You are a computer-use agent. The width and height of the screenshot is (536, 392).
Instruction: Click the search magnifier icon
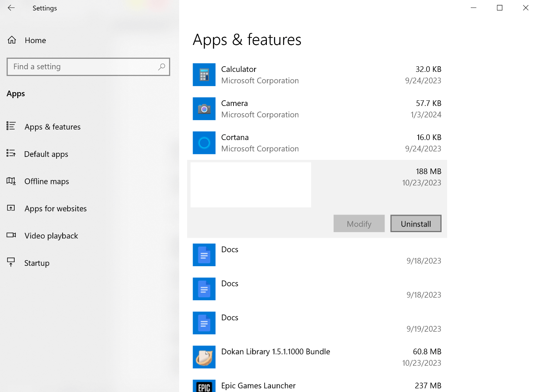162,67
